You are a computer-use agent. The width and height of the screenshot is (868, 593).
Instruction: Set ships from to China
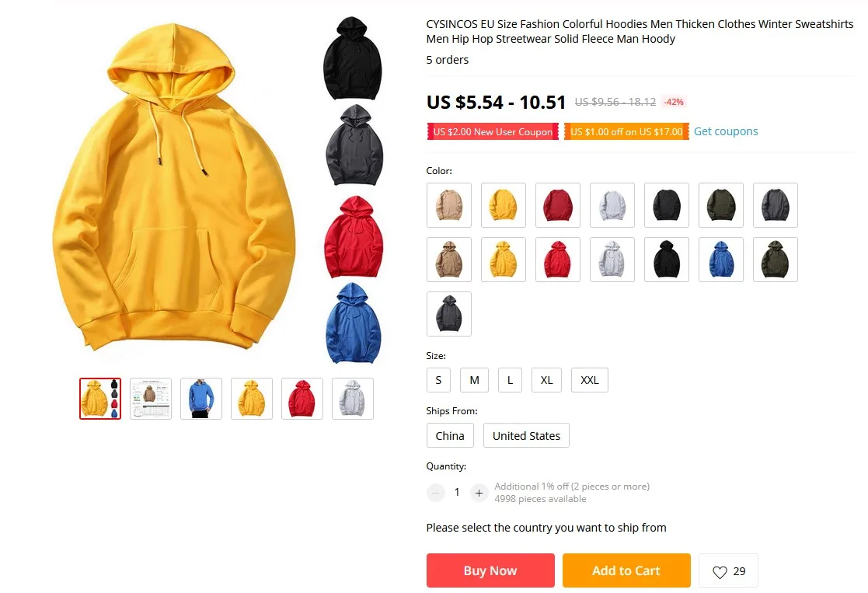coord(450,436)
